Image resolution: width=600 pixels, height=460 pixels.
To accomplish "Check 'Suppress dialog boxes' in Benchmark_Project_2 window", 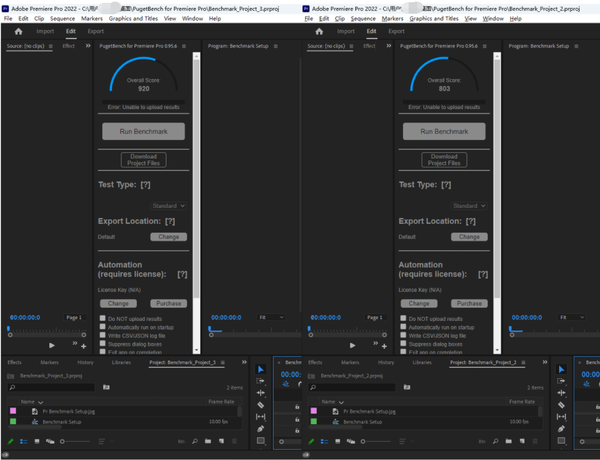I will click(403, 343).
